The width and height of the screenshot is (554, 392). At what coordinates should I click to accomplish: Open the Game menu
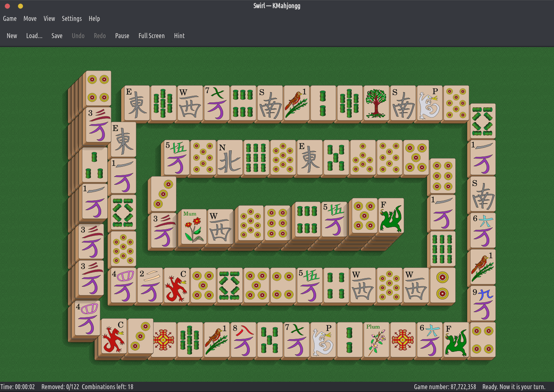(10, 18)
